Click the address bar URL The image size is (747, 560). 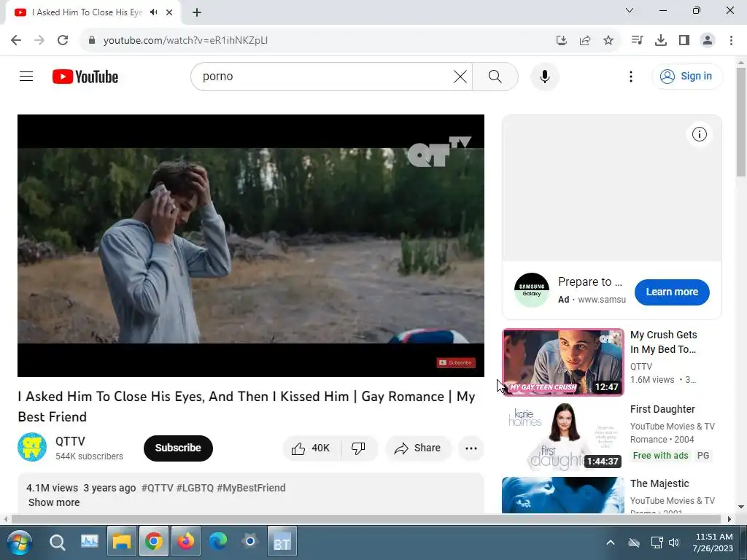pos(186,41)
